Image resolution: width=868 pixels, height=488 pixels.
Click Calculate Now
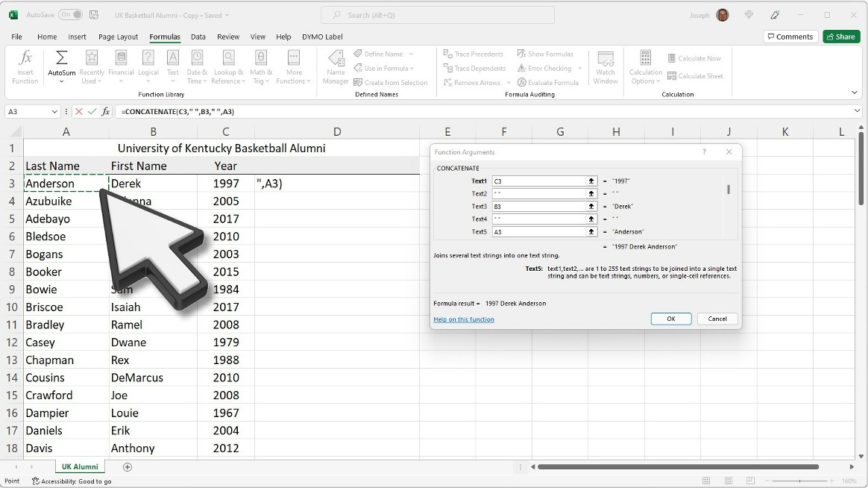coord(694,58)
